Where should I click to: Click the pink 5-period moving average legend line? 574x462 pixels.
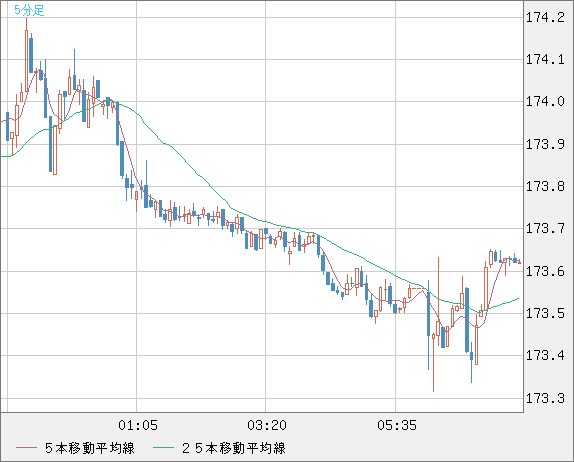coord(26,448)
